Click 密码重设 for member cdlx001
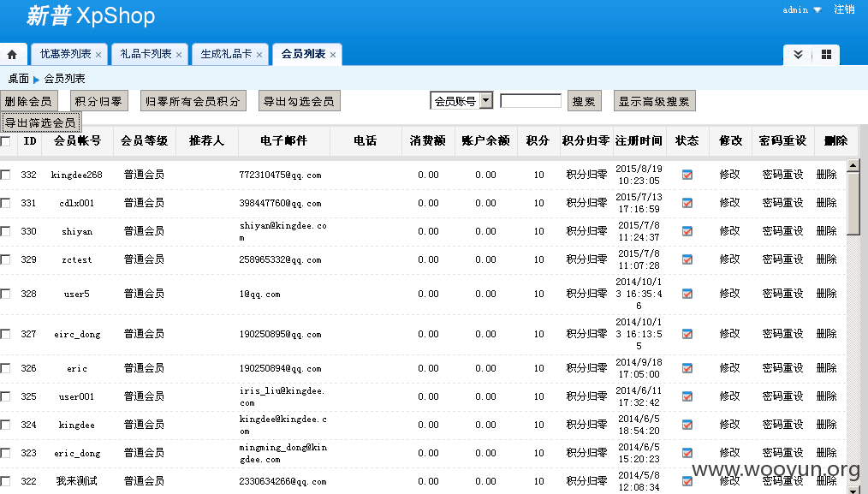The image size is (868, 494). click(x=782, y=203)
